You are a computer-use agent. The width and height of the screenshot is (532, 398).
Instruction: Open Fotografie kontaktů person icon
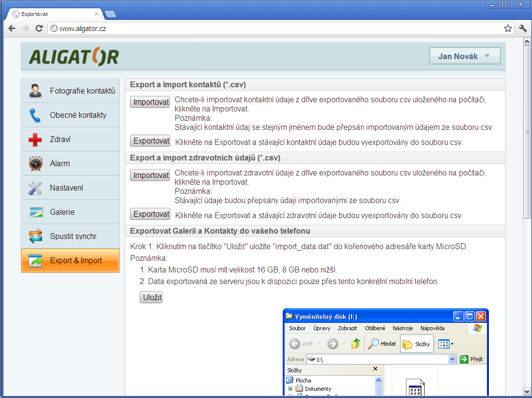click(35, 91)
